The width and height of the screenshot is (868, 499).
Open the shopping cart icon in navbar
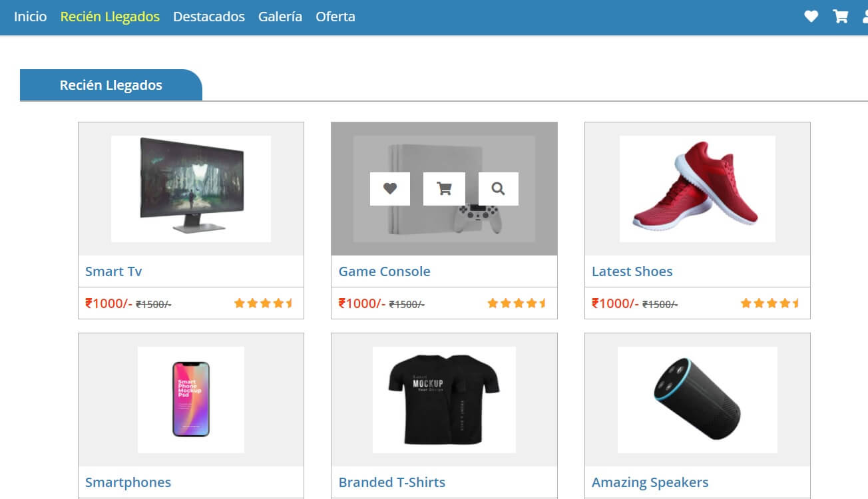pos(841,17)
